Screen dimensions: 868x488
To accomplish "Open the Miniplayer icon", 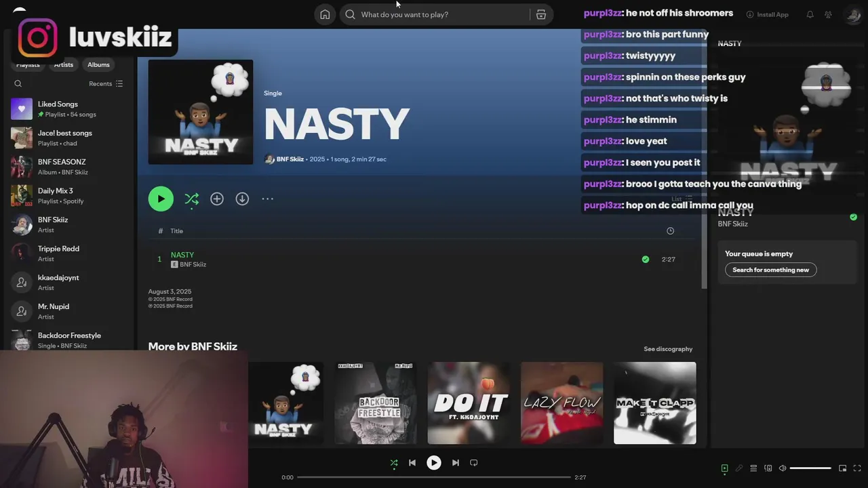I will (x=843, y=468).
